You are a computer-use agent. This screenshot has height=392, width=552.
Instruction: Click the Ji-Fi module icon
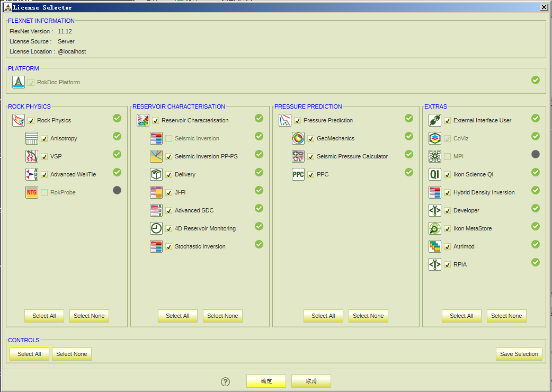[x=156, y=192]
